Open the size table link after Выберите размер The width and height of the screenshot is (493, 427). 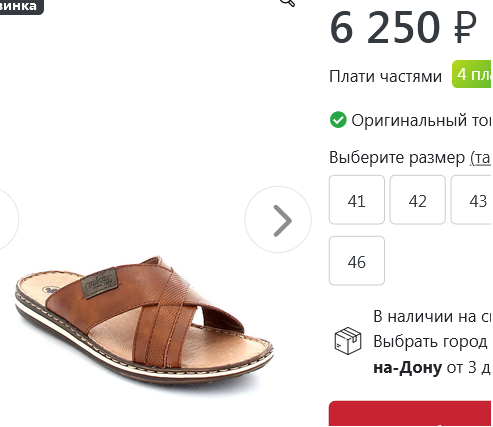[x=481, y=157]
